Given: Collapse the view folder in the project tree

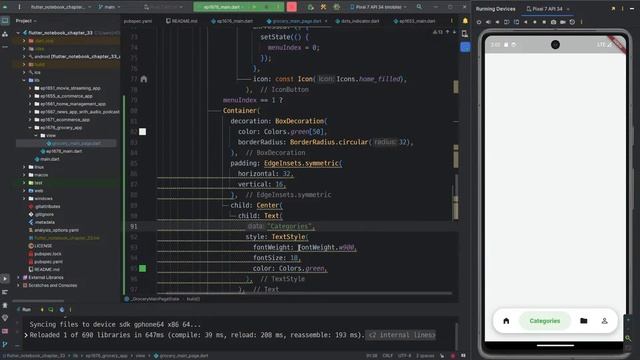Looking at the screenshot, I should [x=36, y=136].
